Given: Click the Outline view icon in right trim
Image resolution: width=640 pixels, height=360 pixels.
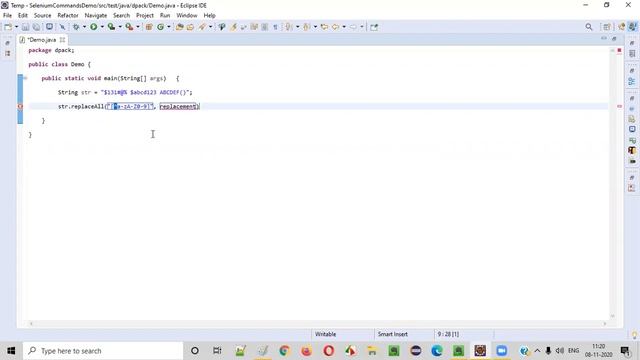Looking at the screenshot, I should tap(632, 82).
